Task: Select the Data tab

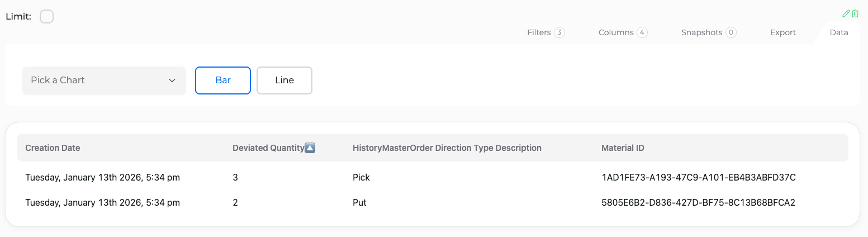Action: 839,32
